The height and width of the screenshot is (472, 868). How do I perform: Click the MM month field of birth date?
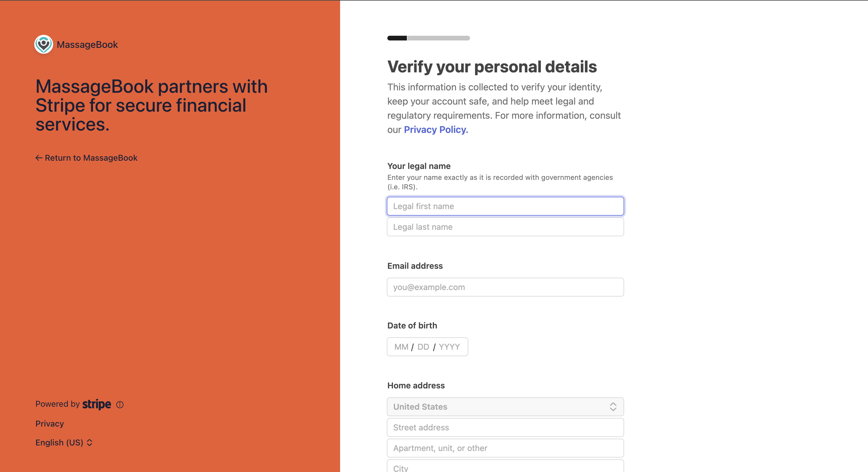pos(401,347)
